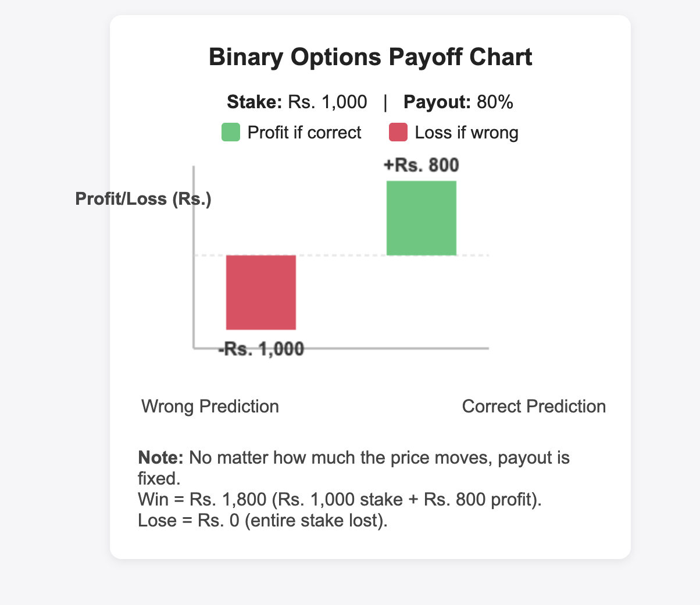Image resolution: width=700 pixels, height=605 pixels.
Task: Click the horizontal x-axis line
Action: point(341,348)
